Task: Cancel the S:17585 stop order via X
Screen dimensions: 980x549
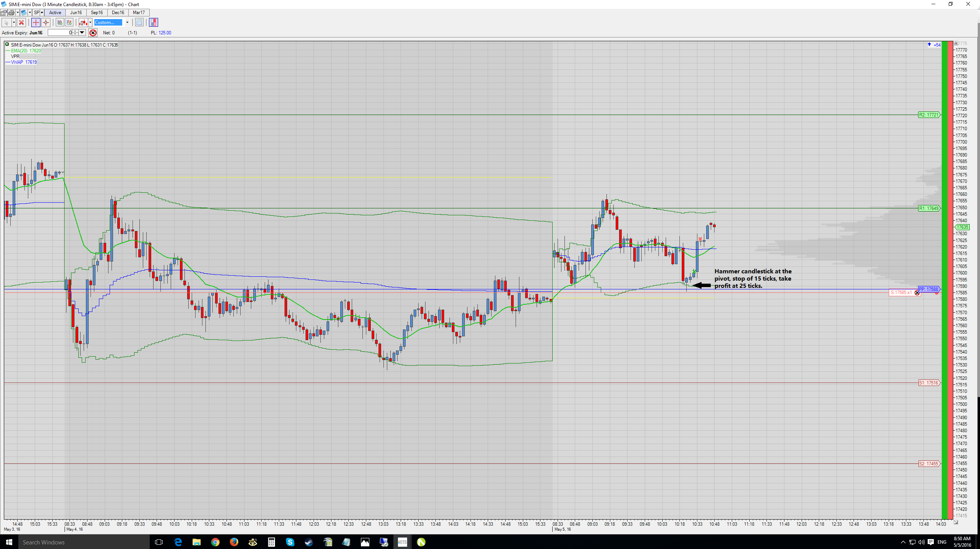Action: (x=917, y=293)
